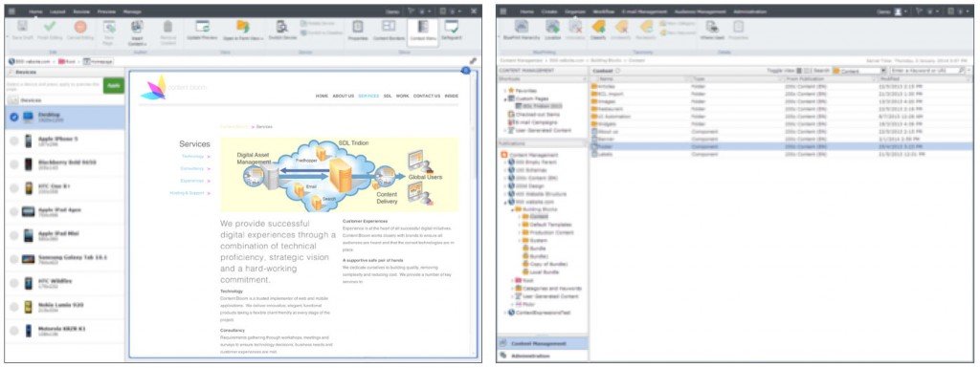Image resolution: width=980 pixels, height=368 pixels.
Task: Expand ContentExpressionsTest publication node
Action: (x=505, y=313)
